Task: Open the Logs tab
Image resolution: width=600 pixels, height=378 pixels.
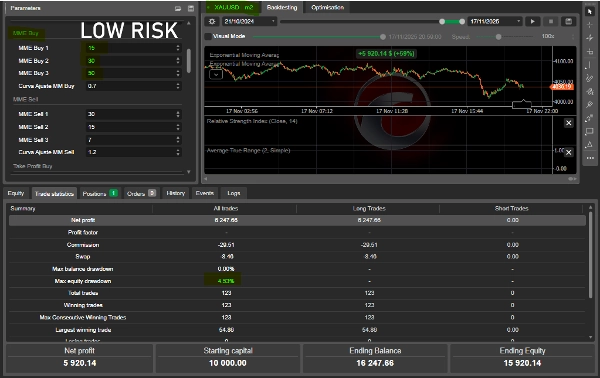Action: [233, 193]
